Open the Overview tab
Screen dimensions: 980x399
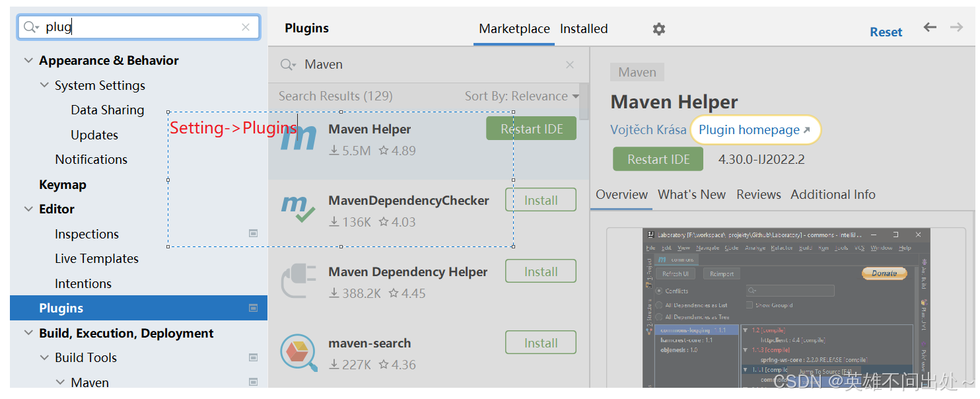click(x=621, y=195)
